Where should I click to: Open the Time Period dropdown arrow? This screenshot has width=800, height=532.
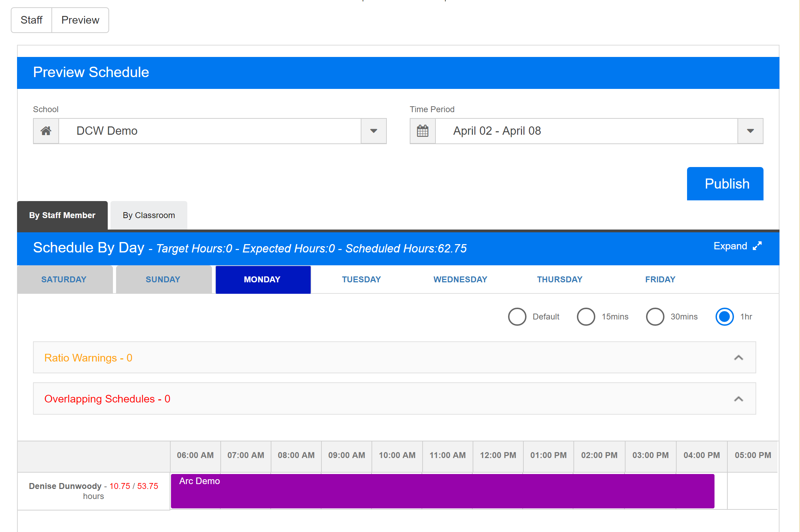pos(750,131)
